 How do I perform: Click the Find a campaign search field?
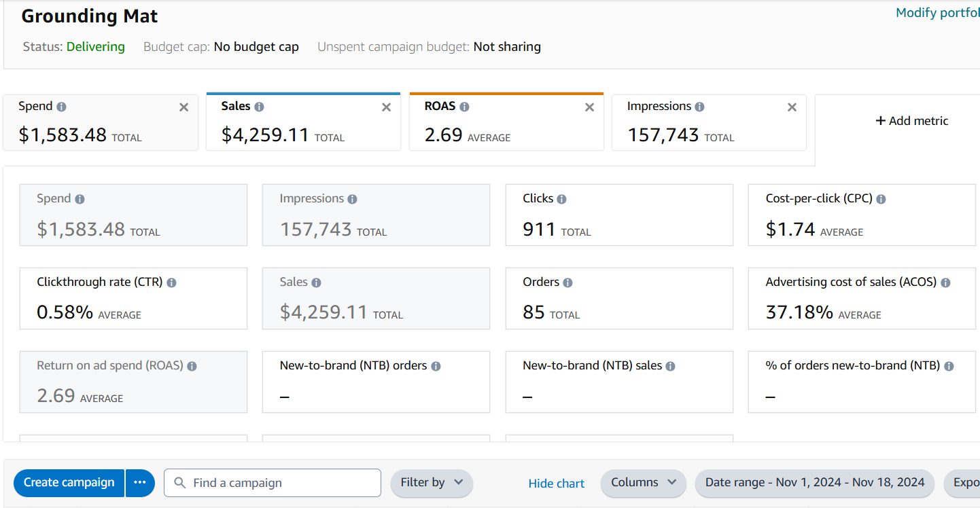click(273, 483)
